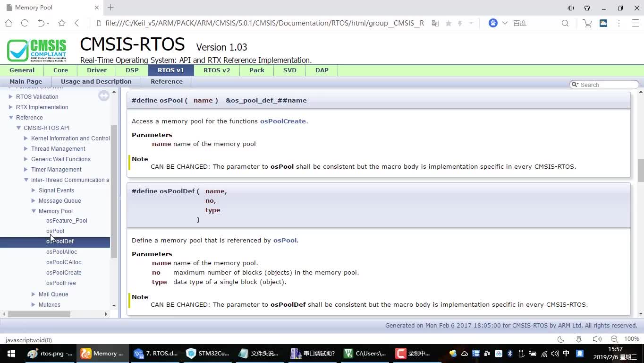Click the zoom magnifier icon near 100%

[x=614, y=339]
